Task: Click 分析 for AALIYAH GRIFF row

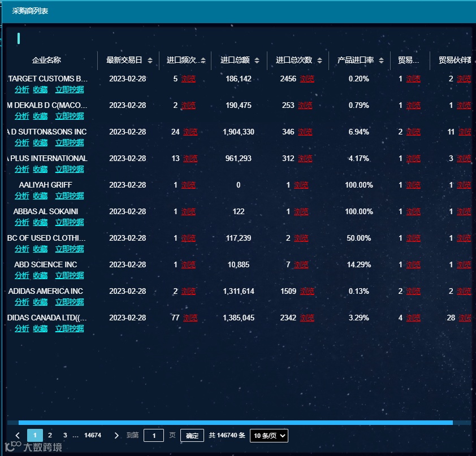Action: click(22, 196)
